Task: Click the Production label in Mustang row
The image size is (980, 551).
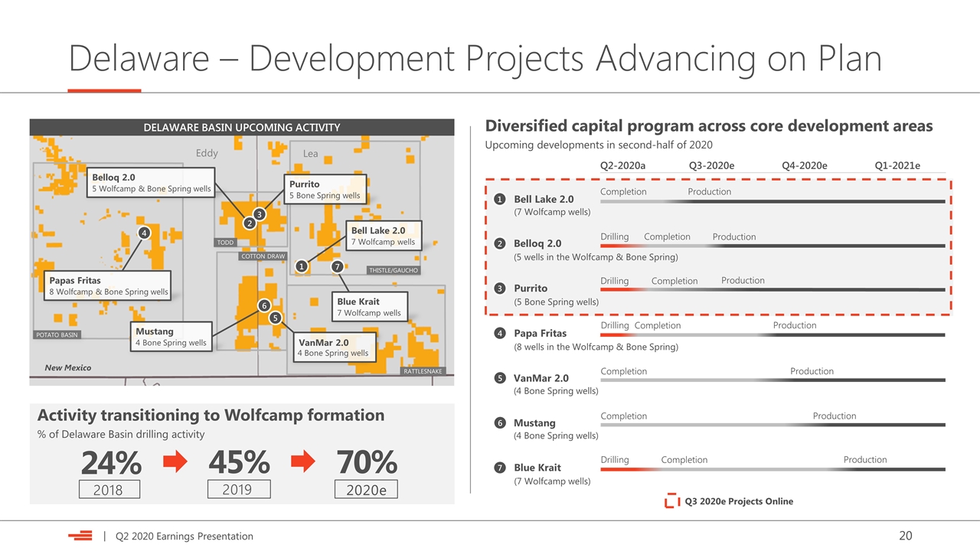Action: (835, 416)
